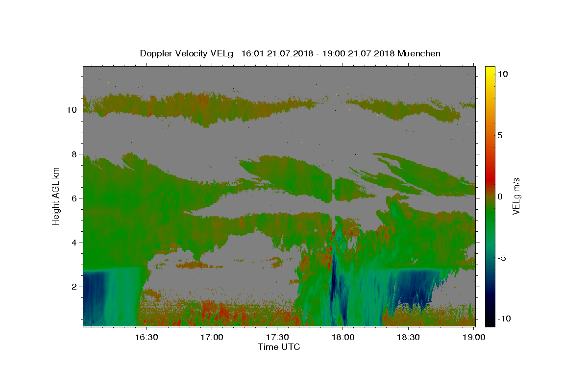Click the colorbar tick label 5
Screen dimensions: 588x392
[x=500, y=135]
